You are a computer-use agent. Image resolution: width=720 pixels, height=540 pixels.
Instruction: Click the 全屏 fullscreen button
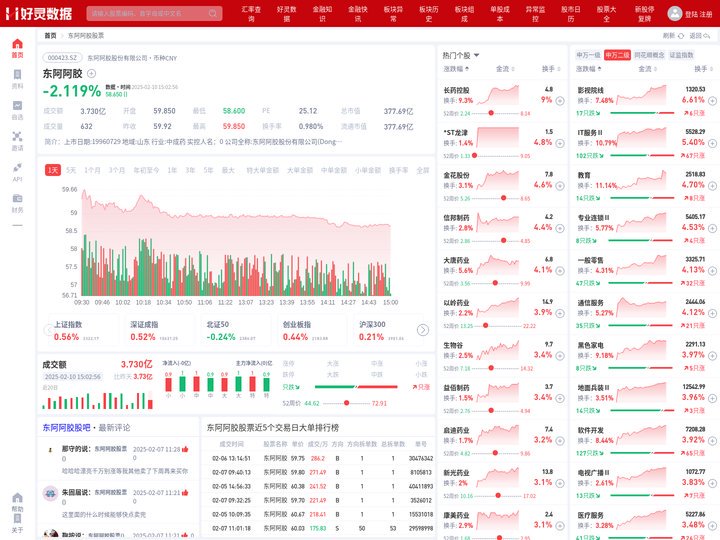pos(422,170)
